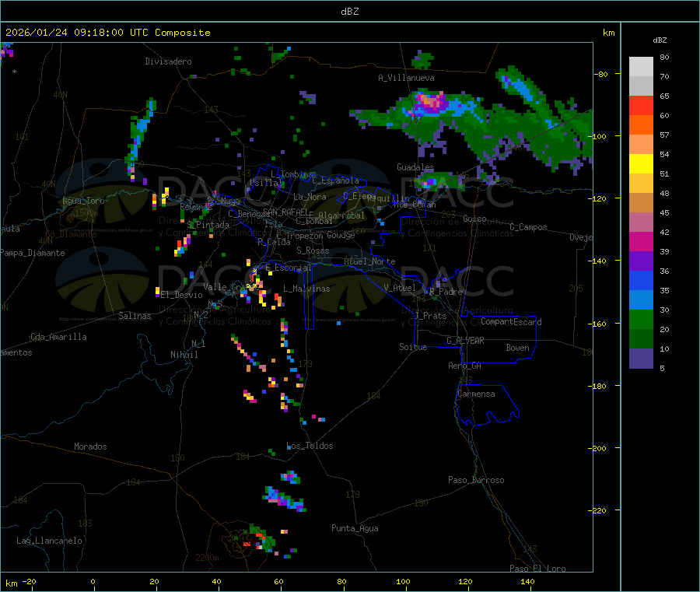Image resolution: width=700 pixels, height=592 pixels.
Task: Click the La_Nora location label
Action: (x=310, y=197)
